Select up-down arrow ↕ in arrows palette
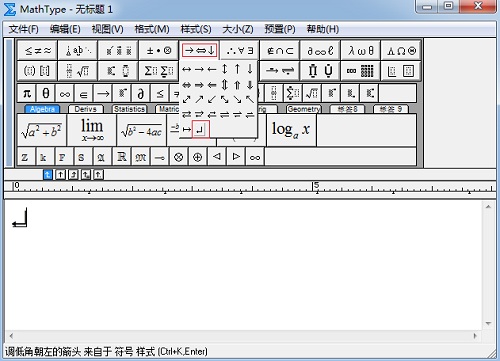 (225, 69)
